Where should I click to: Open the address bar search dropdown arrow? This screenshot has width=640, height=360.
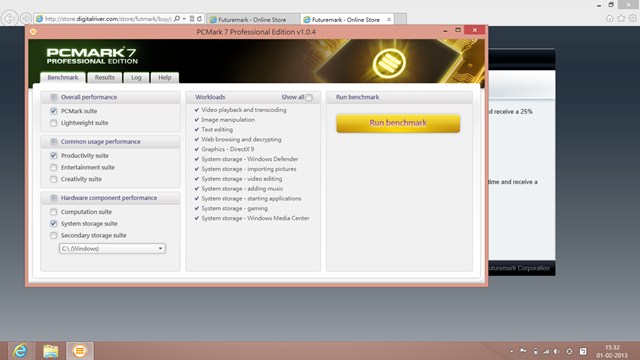(x=184, y=19)
